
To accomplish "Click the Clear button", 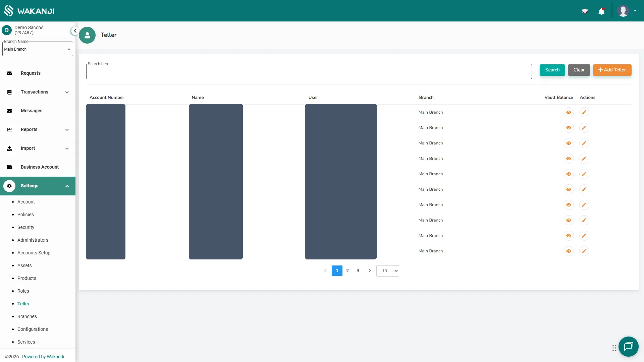I will 579,70.
